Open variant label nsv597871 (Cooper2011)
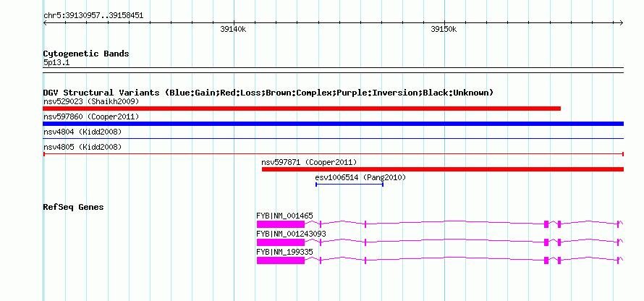This screenshot has width=644, height=301. pyautogui.click(x=309, y=162)
